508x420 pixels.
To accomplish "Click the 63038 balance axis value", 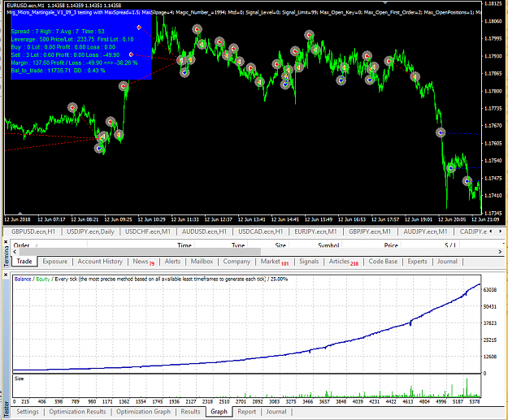I will pos(490,289).
